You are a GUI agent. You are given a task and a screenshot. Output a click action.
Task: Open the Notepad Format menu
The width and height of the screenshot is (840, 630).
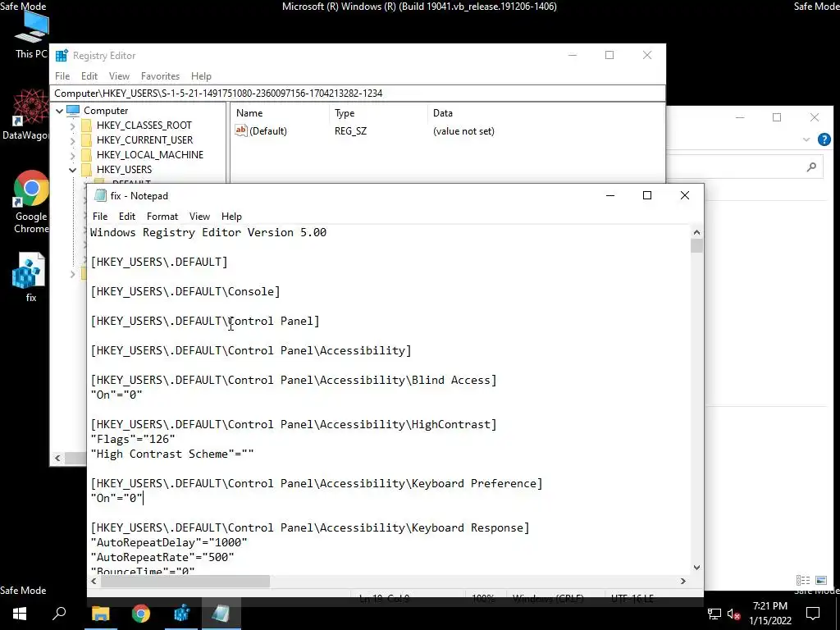coord(162,217)
